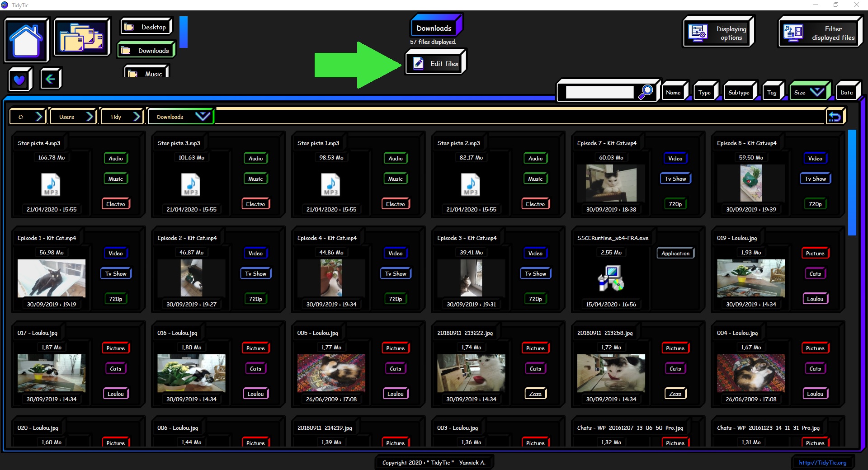The height and width of the screenshot is (470, 868).
Task: Expand the Tidy path chevron
Action: click(137, 117)
